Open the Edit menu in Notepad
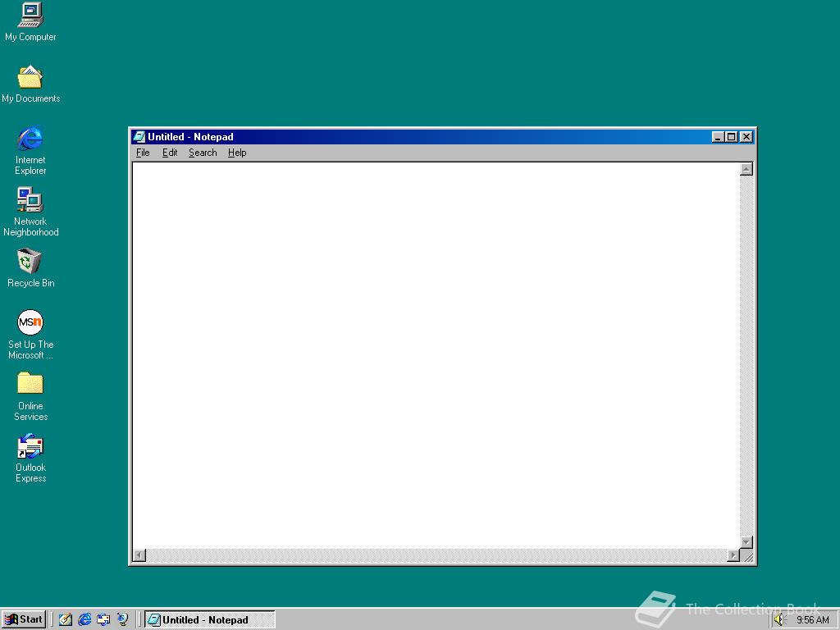Image resolution: width=840 pixels, height=630 pixels. click(170, 153)
